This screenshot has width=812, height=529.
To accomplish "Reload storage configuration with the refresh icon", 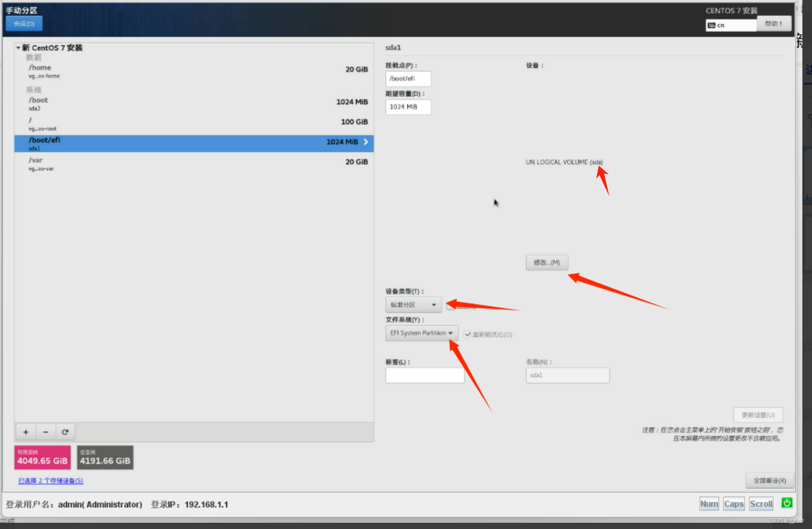I will click(65, 432).
